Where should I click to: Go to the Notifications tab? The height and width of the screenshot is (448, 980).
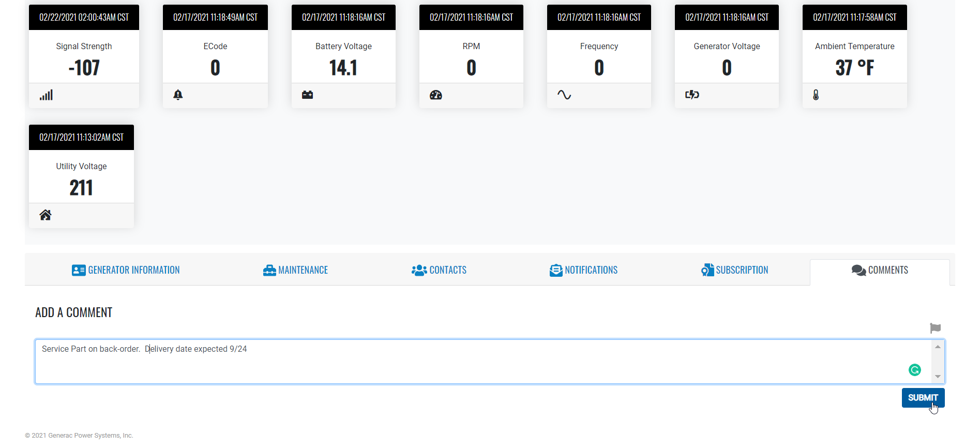pyautogui.click(x=583, y=270)
